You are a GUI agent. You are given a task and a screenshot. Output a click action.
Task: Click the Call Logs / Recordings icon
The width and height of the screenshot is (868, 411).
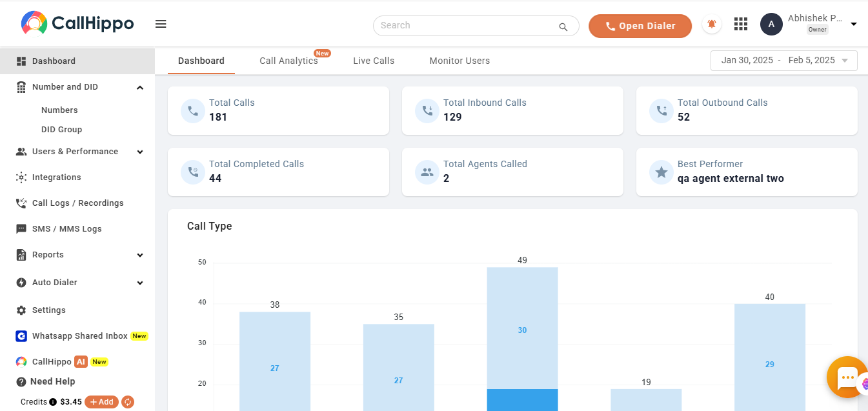(21, 203)
